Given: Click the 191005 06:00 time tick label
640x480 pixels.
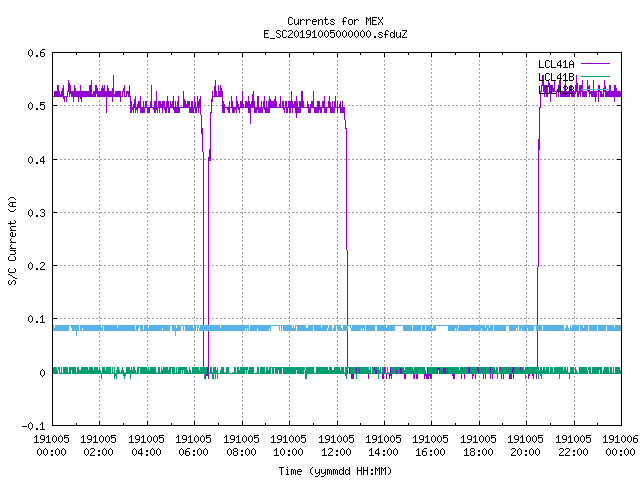Looking at the screenshot, I should pos(193,446).
